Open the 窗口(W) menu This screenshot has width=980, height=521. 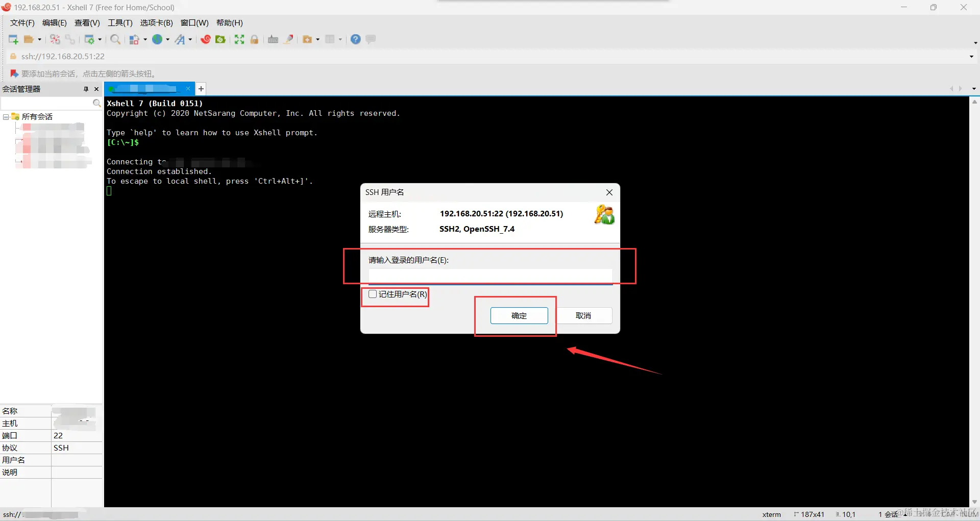click(194, 23)
